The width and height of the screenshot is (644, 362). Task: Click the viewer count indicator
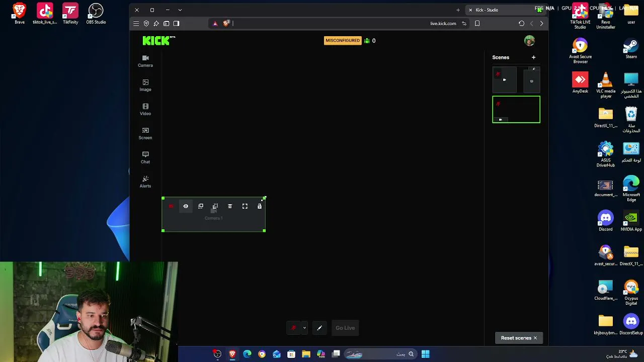tap(370, 41)
